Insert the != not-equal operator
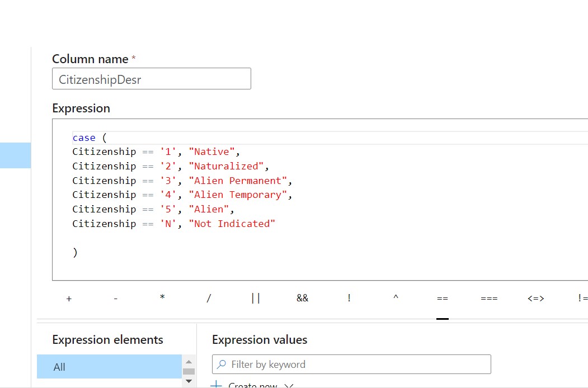 583,298
